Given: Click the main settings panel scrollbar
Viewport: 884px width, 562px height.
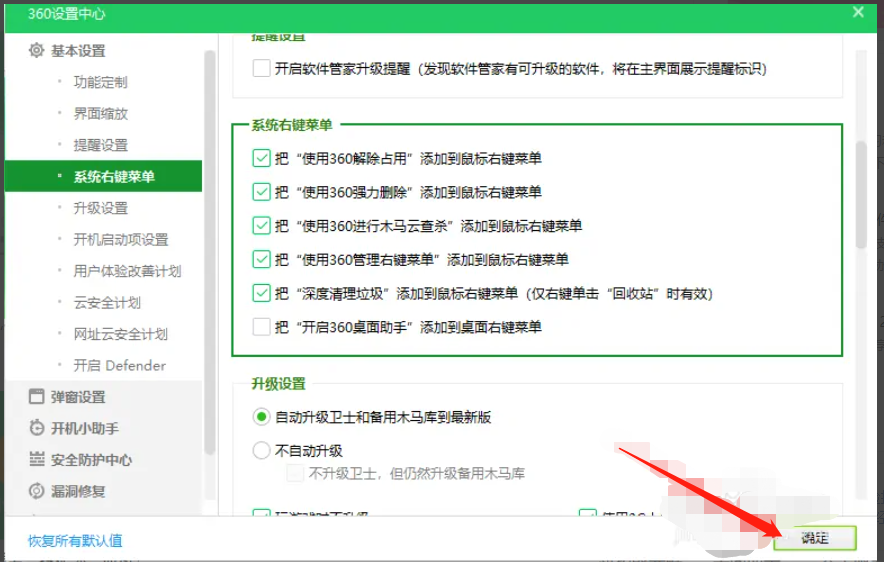Looking at the screenshot, I should [860, 195].
